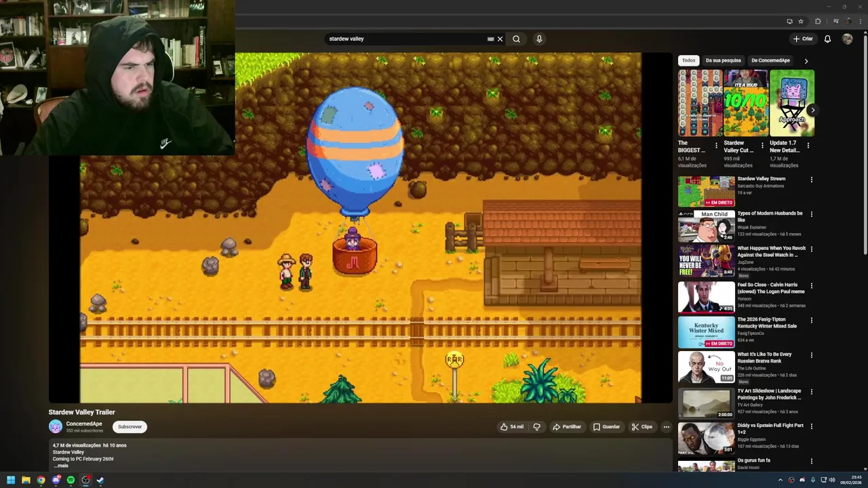Select the De ConcernedApe filter chip
Viewport: 868px width, 488px height.
[x=770, y=60]
